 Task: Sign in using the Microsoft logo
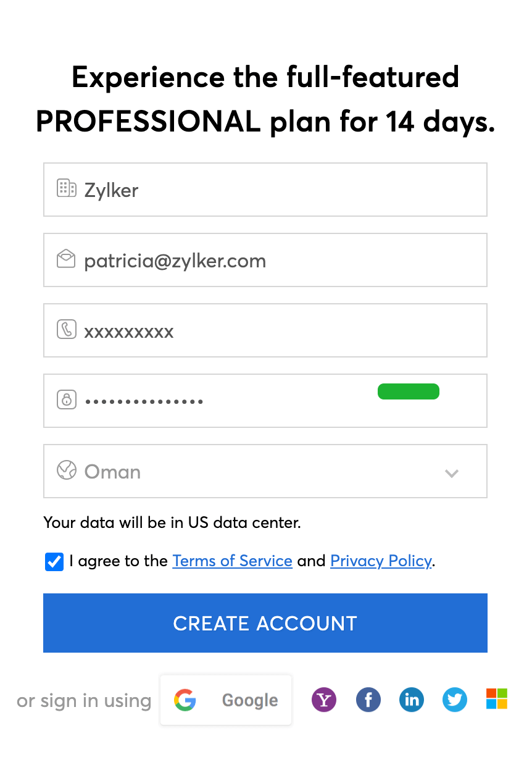tap(497, 699)
